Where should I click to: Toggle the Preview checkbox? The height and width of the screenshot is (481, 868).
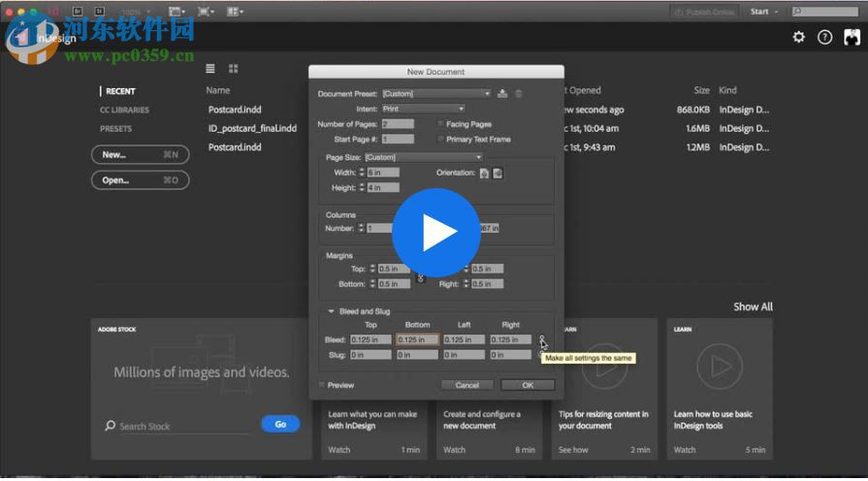click(322, 385)
